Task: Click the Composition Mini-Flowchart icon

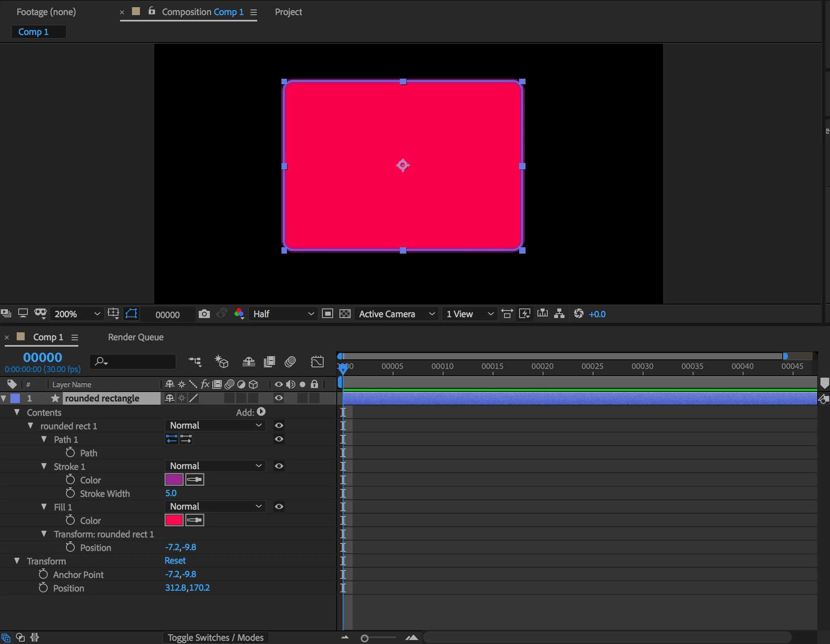Action: [195, 362]
